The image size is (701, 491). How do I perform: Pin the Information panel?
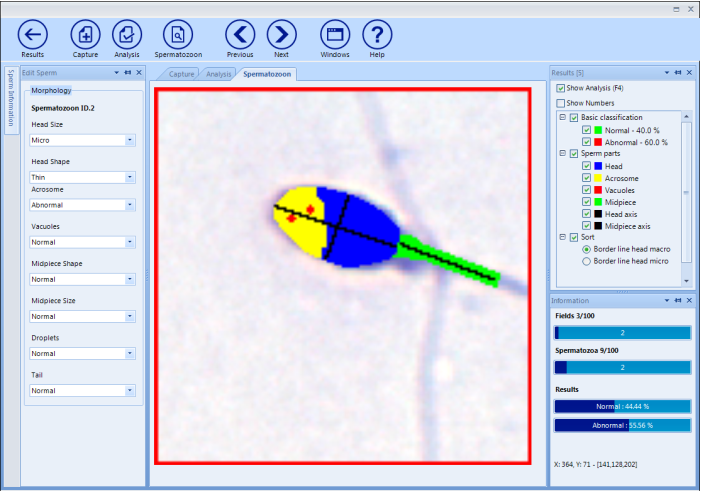678,301
